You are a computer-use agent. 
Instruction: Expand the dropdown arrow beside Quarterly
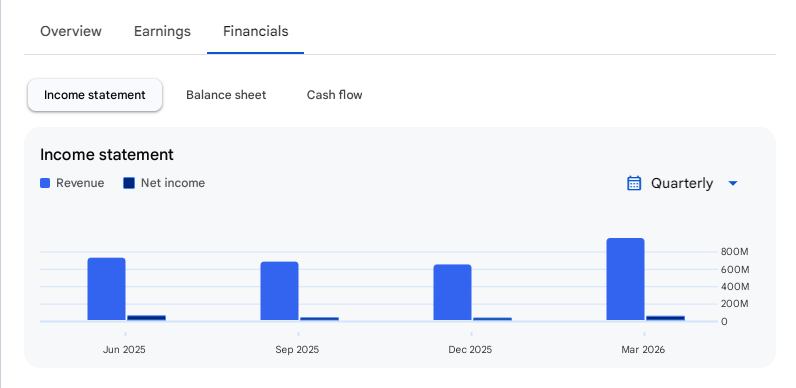tap(733, 183)
